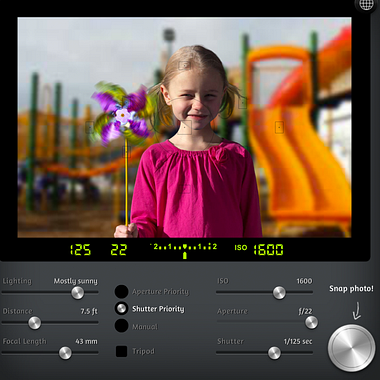Click the Shutter slider knob
Image resolution: width=380 pixels, height=380 pixels.
tap(274, 353)
